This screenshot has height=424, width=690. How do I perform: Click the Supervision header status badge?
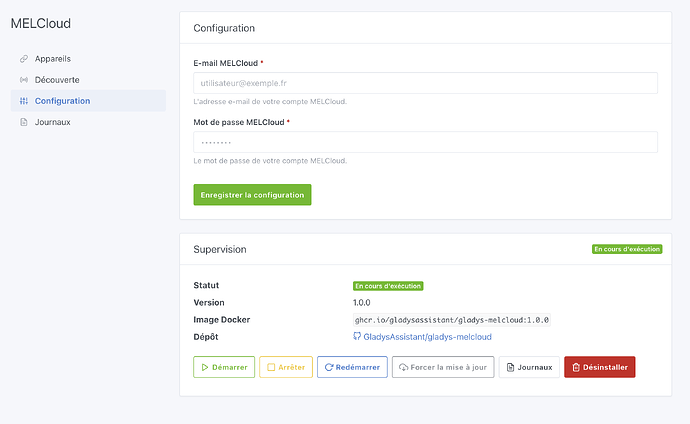(x=627, y=249)
